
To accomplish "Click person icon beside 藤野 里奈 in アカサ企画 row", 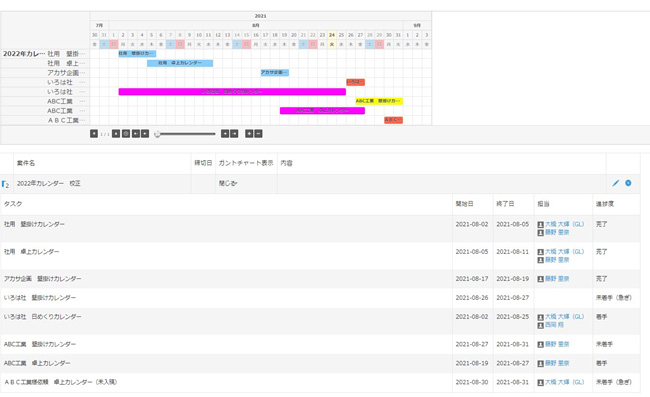I will pos(541,279).
